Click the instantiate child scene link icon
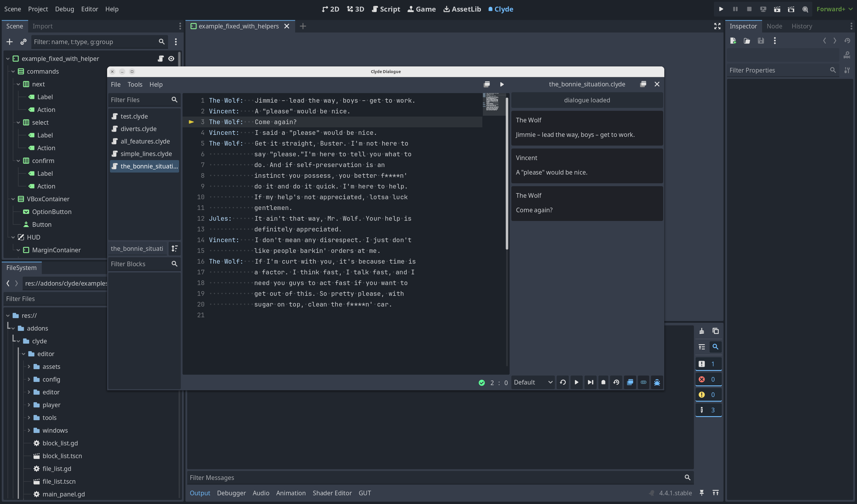 click(x=23, y=41)
